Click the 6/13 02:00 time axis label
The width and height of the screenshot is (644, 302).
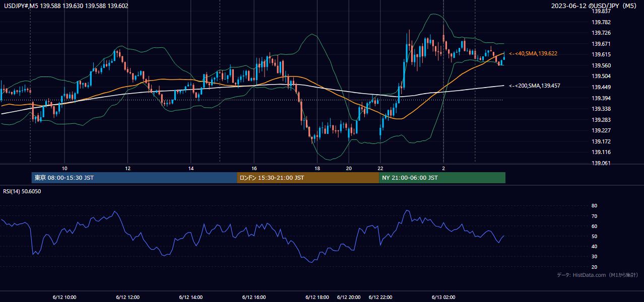(443, 297)
